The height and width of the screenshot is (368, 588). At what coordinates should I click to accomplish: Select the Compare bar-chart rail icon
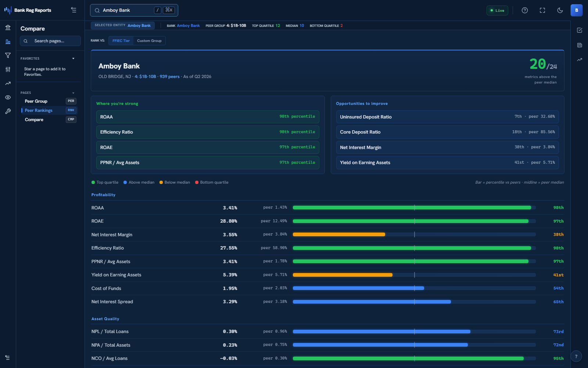coord(8,42)
